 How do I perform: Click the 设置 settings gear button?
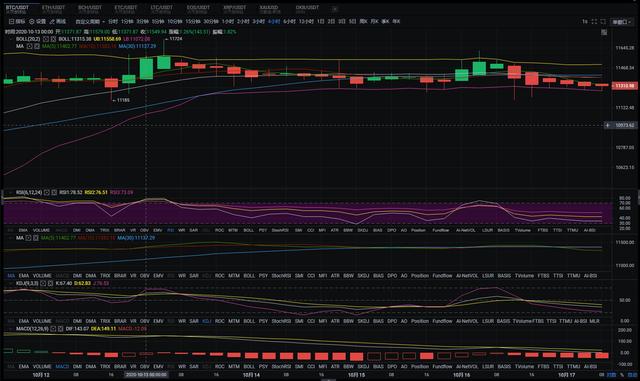[38, 21]
